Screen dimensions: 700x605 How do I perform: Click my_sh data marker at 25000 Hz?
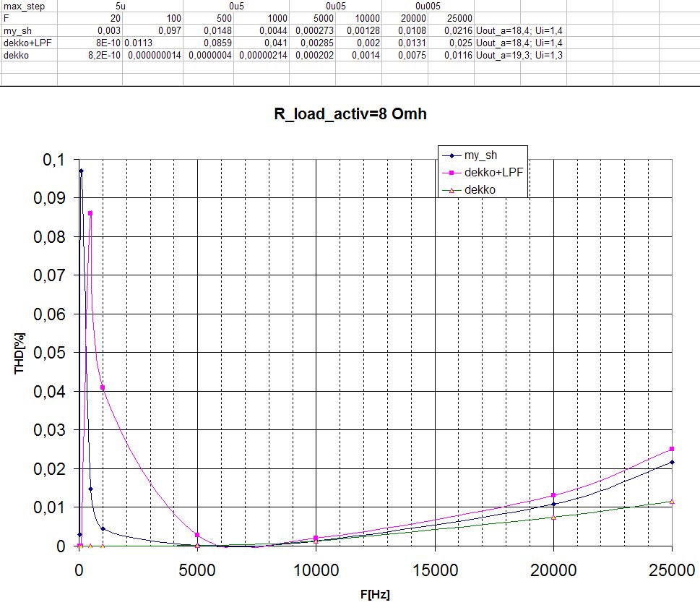(672, 463)
